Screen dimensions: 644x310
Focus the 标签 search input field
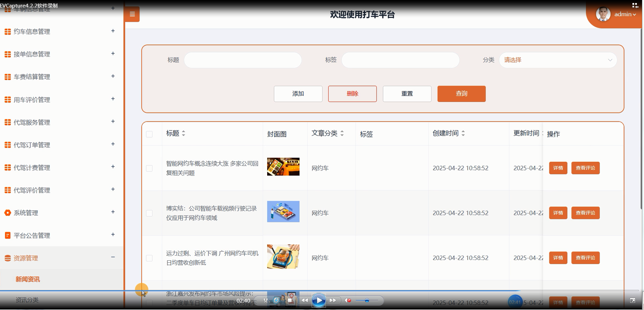click(x=400, y=60)
